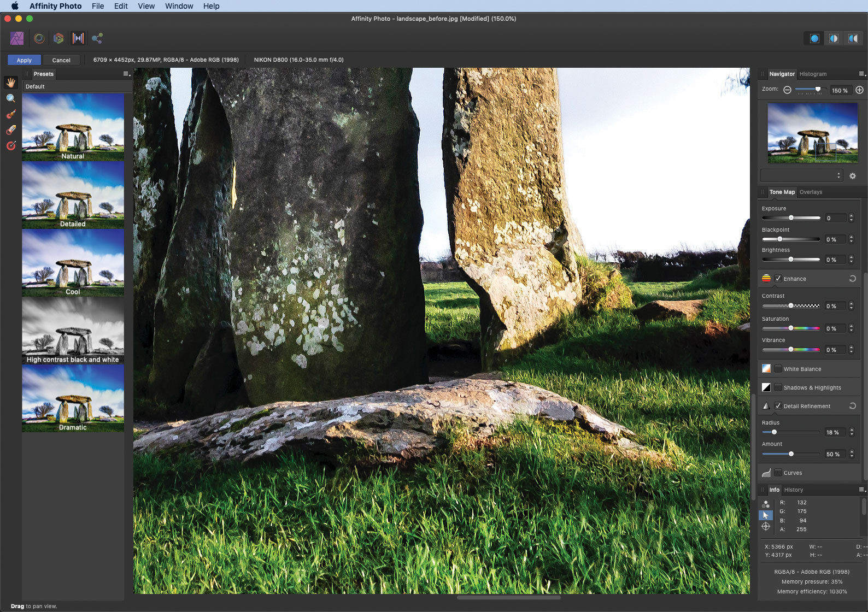Switch to the Histogram tab
The height and width of the screenshot is (612, 868).
click(x=813, y=74)
